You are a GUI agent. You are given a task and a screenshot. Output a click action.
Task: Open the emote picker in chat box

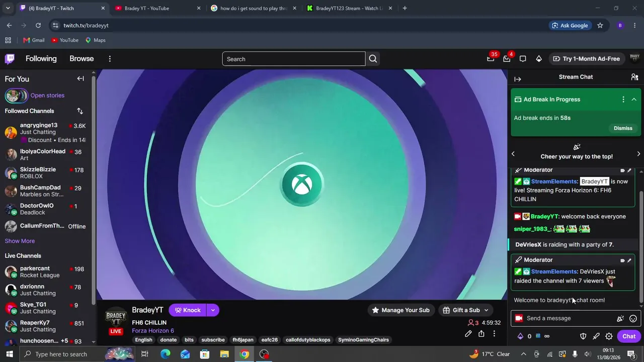coord(633,318)
